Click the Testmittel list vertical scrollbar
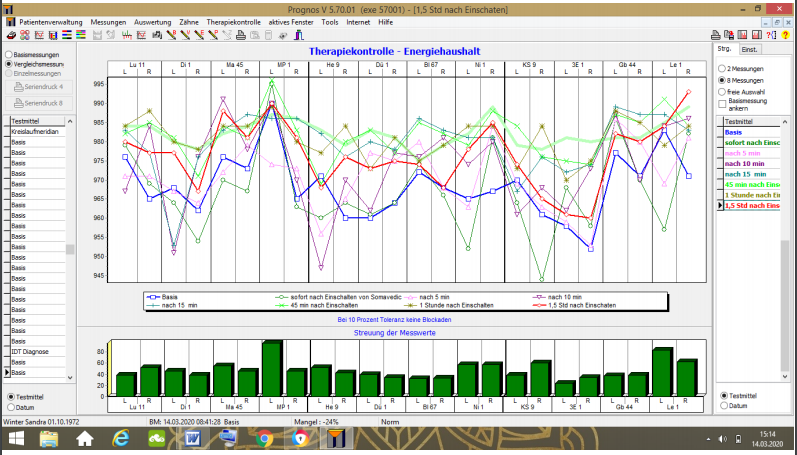The image size is (797, 455). [69, 250]
